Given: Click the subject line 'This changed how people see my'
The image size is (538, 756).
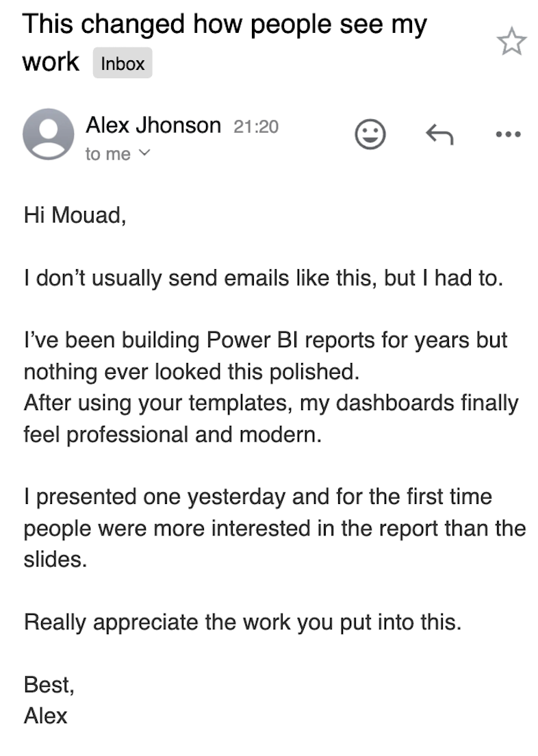Looking at the screenshot, I should pos(225,25).
